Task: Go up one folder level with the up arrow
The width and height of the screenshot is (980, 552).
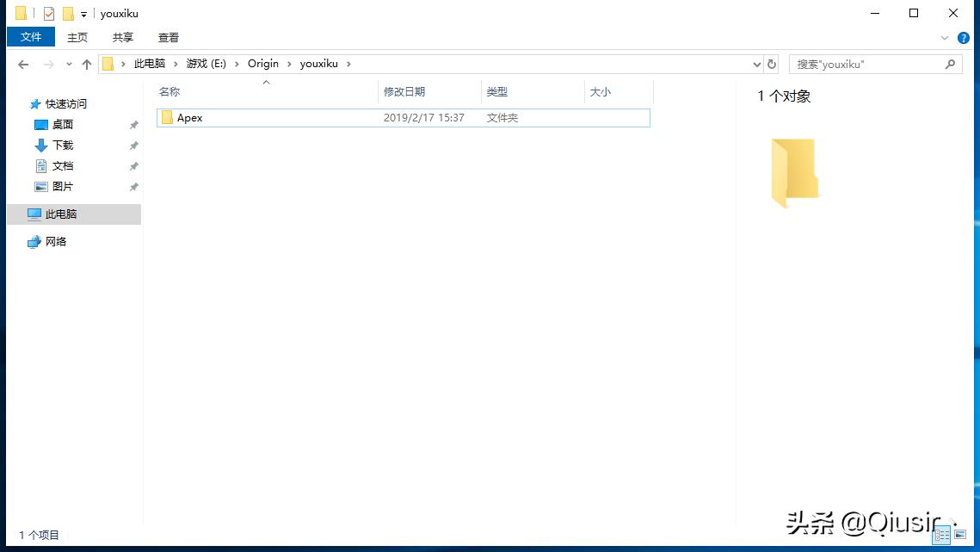Action: pyautogui.click(x=87, y=64)
